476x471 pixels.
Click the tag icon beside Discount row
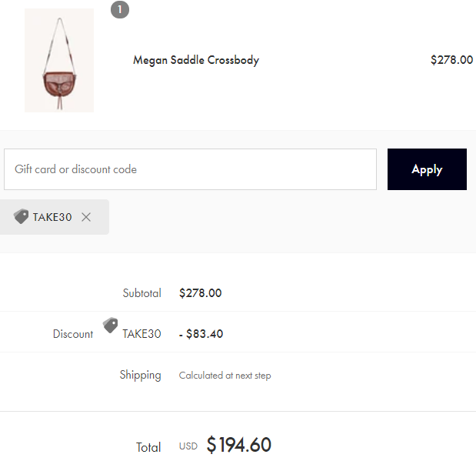coord(110,325)
